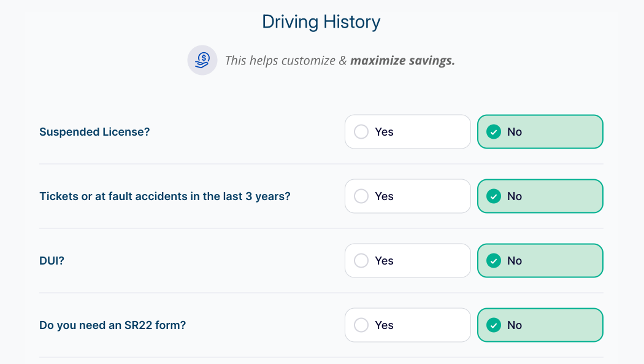Select No for Suspended License

click(x=540, y=132)
